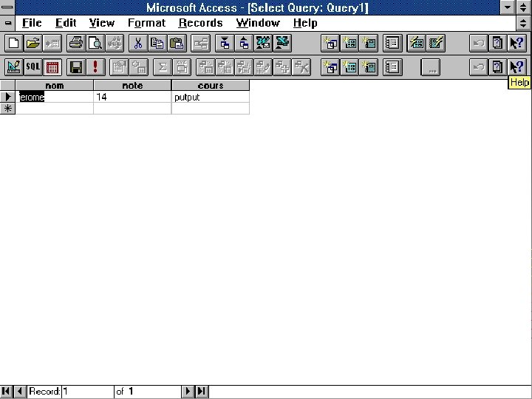Click the New Report icon in the lower toolbar

point(369,67)
